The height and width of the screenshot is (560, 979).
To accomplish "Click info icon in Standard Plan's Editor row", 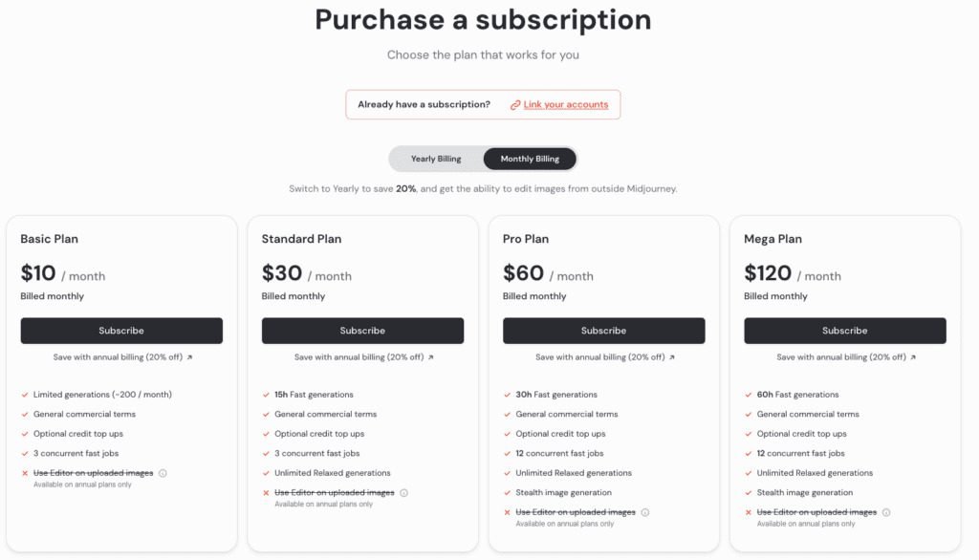I will [403, 493].
